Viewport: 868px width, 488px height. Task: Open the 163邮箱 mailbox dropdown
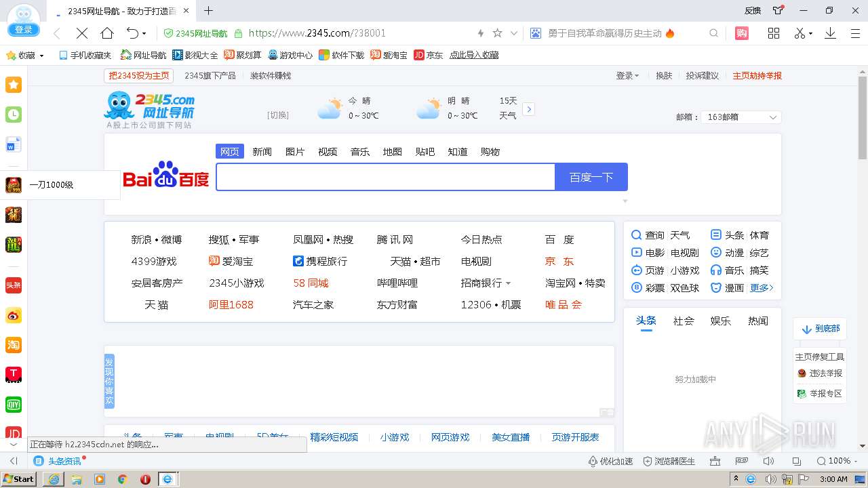click(x=741, y=117)
